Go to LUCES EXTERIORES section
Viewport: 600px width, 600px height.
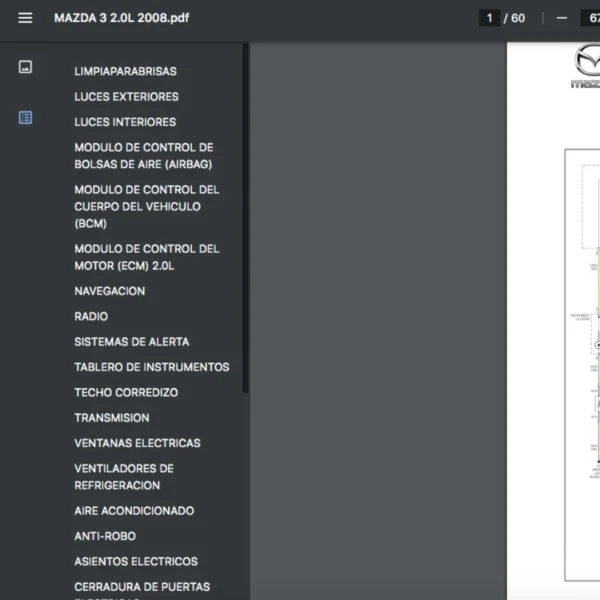[x=126, y=96]
